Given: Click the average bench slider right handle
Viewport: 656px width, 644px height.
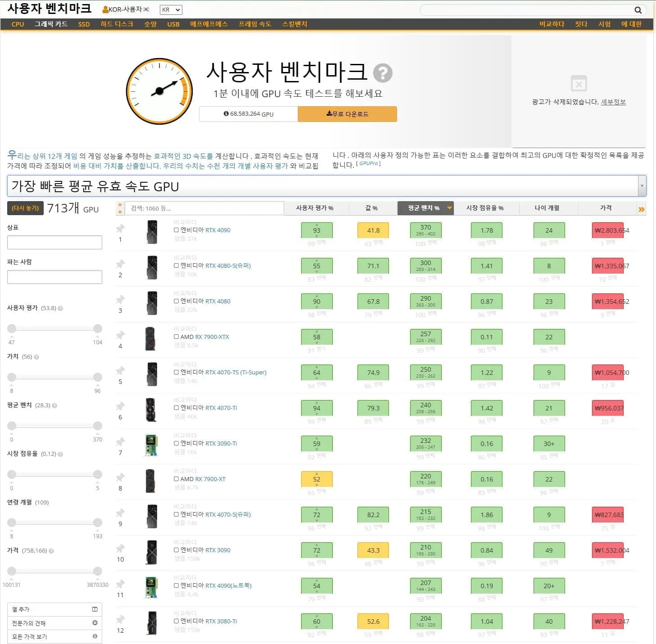Looking at the screenshot, I should 98,426.
